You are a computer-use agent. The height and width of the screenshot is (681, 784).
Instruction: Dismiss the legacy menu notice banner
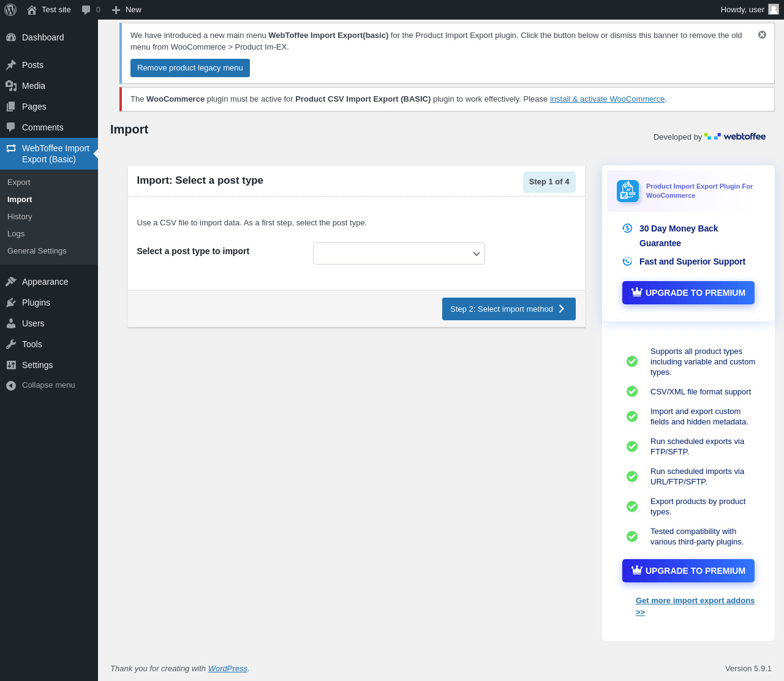(762, 35)
